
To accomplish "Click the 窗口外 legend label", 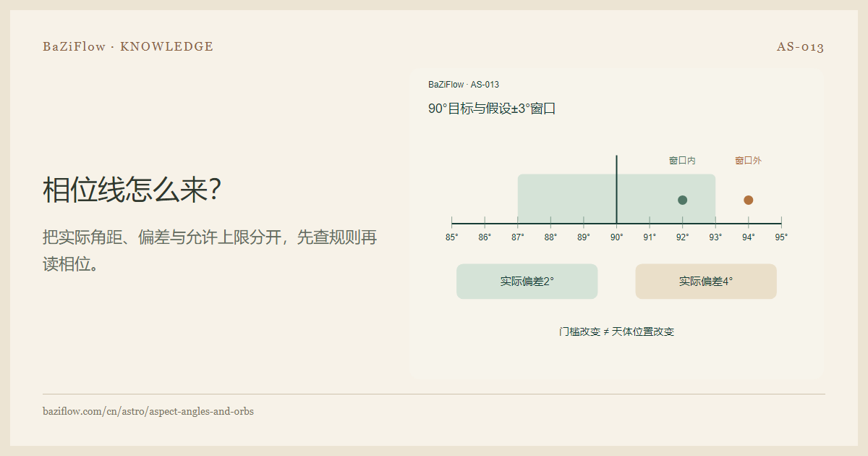I will click(748, 161).
